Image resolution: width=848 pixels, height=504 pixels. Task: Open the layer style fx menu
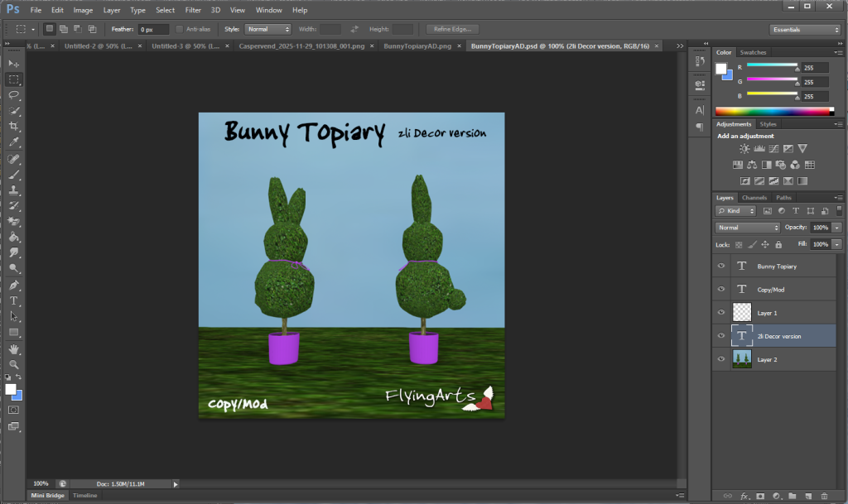pyautogui.click(x=744, y=496)
